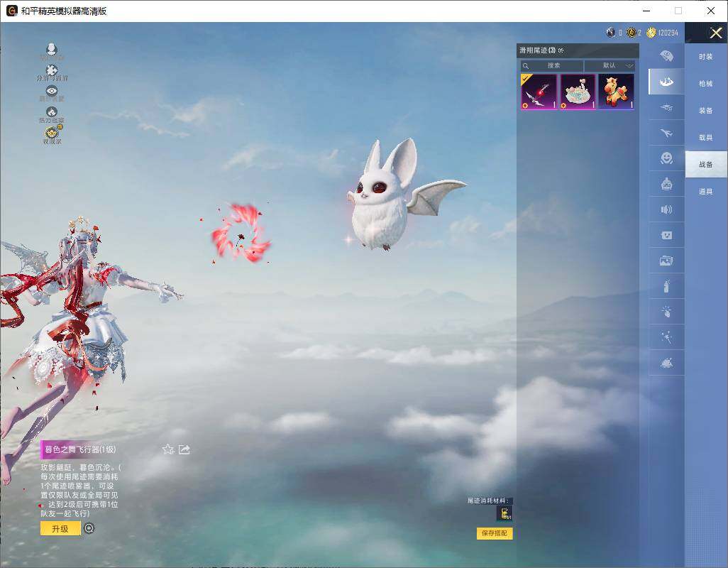Close the wardrobe with the X button
This screenshot has width=728, height=568.
[715, 33]
